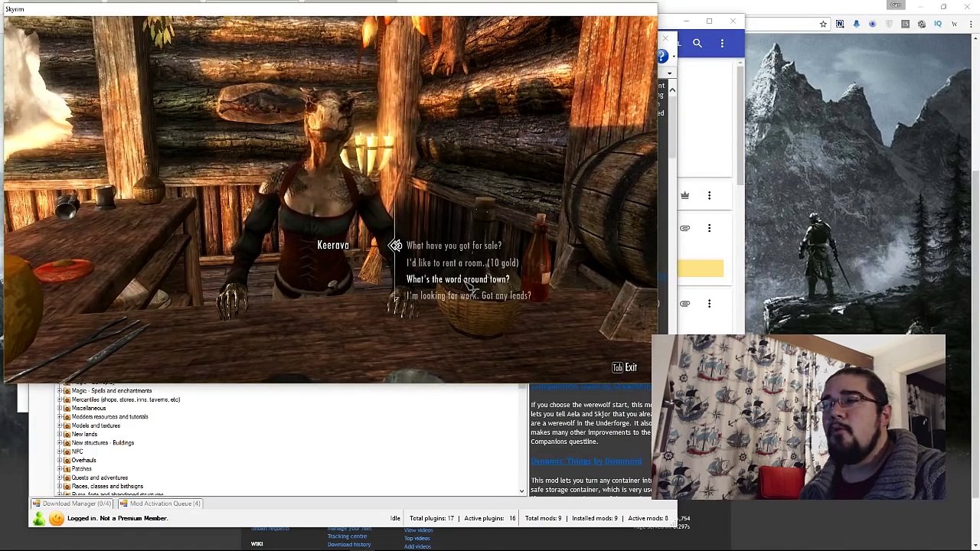The image size is (980, 551).
Task: Open three-dot menu beside first paperclip
Action: (709, 228)
